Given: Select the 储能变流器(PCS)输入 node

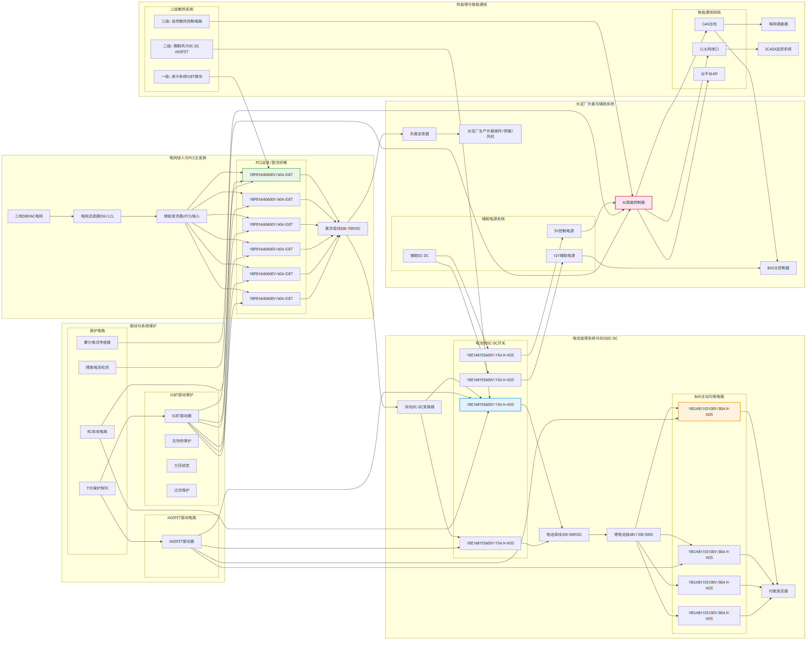Looking at the screenshot, I should pos(181,216).
